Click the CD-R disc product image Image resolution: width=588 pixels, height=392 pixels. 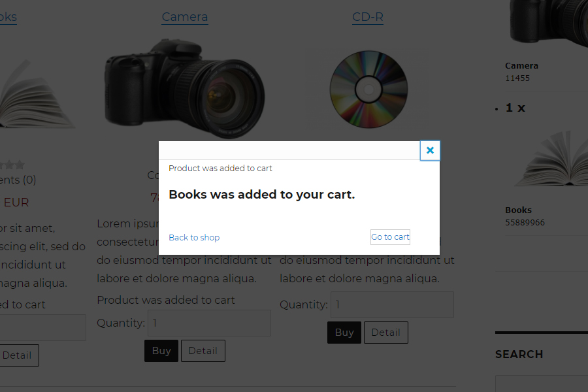[x=368, y=89]
